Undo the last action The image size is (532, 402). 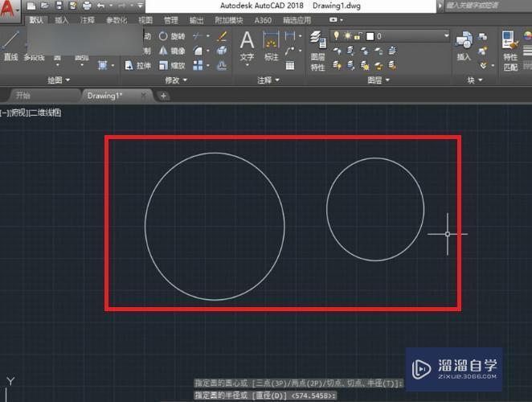[101, 6]
